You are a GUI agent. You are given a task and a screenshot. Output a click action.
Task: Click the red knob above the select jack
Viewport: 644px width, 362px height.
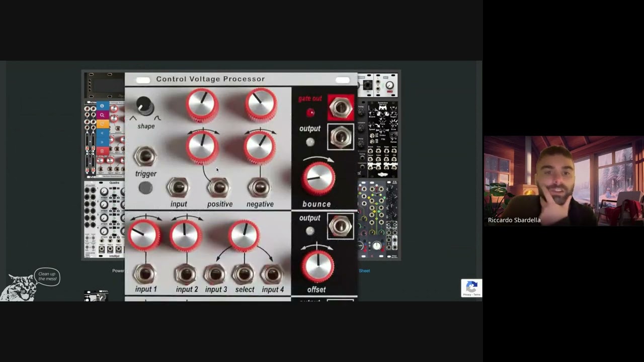(x=244, y=235)
